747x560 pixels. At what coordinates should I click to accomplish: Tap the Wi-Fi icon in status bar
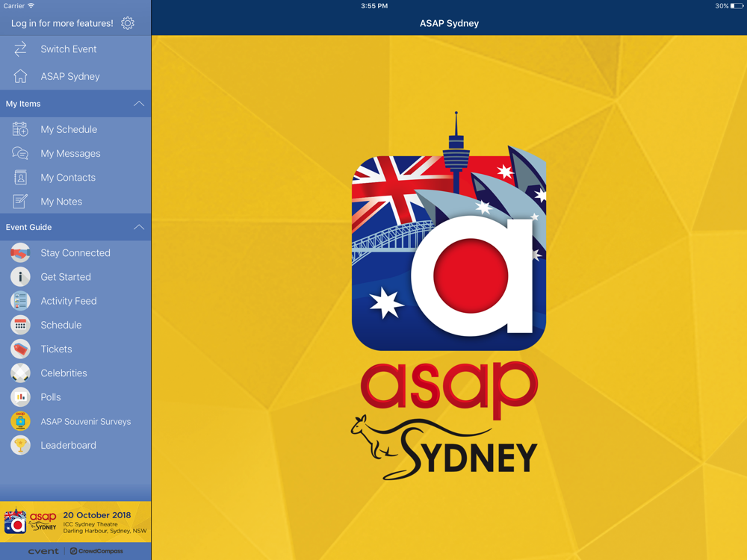click(31, 6)
